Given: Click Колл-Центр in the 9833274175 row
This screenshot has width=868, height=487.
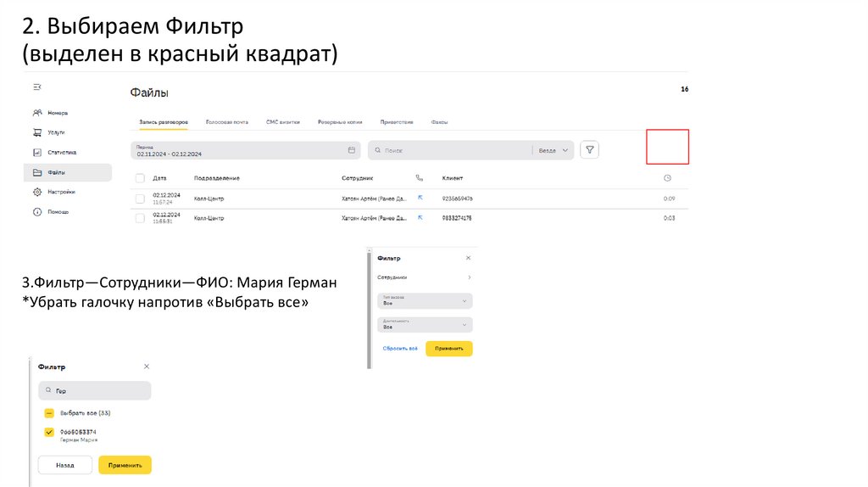Looking at the screenshot, I should [x=209, y=218].
